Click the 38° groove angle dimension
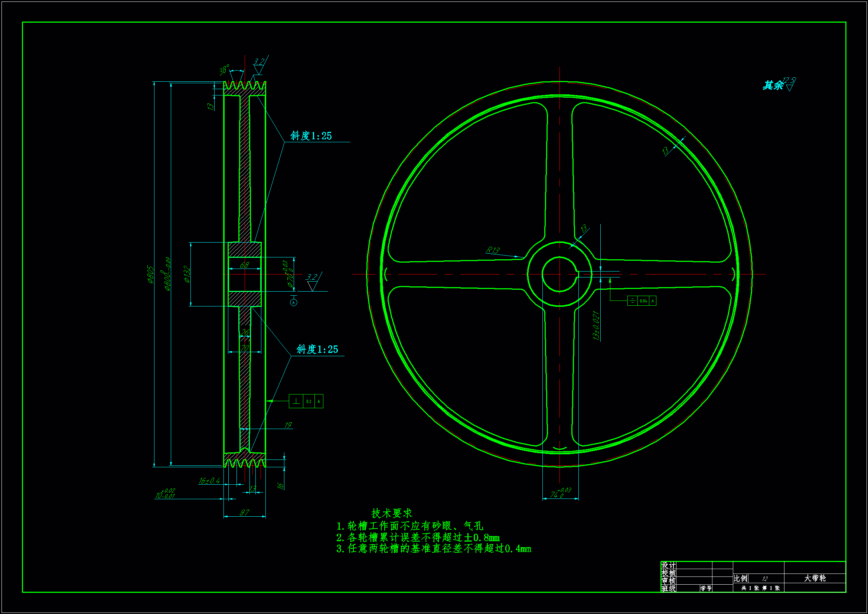 coord(224,69)
